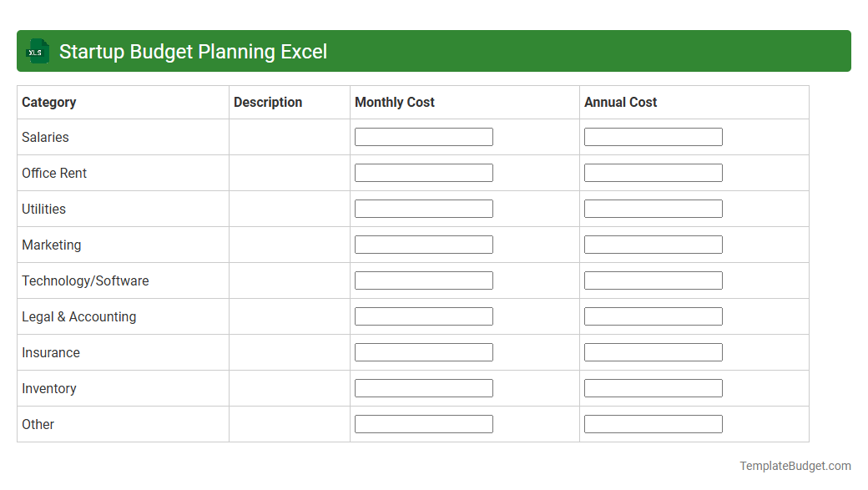Click the Annual Cost field for Other
This screenshot has width=868, height=490.
tap(654, 423)
